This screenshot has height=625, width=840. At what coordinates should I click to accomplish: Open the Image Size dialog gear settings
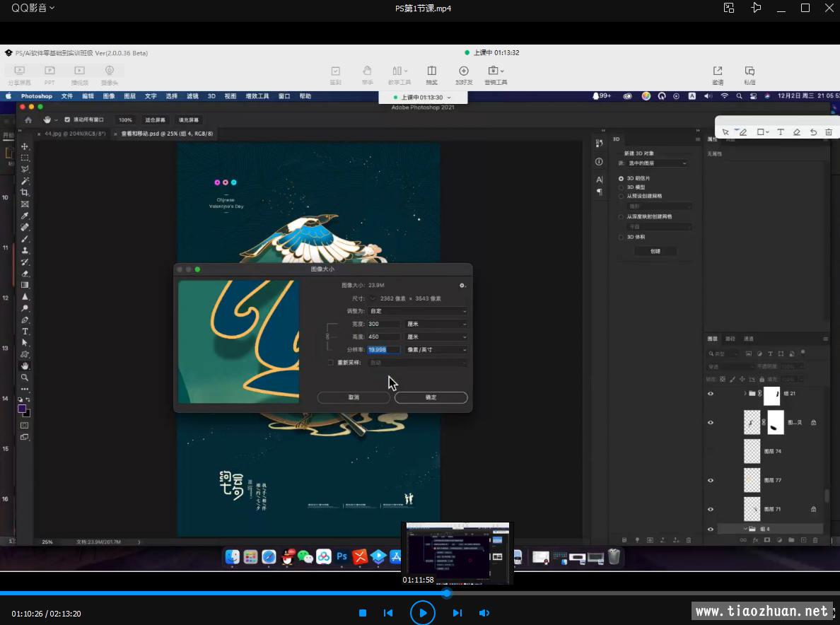pos(462,286)
